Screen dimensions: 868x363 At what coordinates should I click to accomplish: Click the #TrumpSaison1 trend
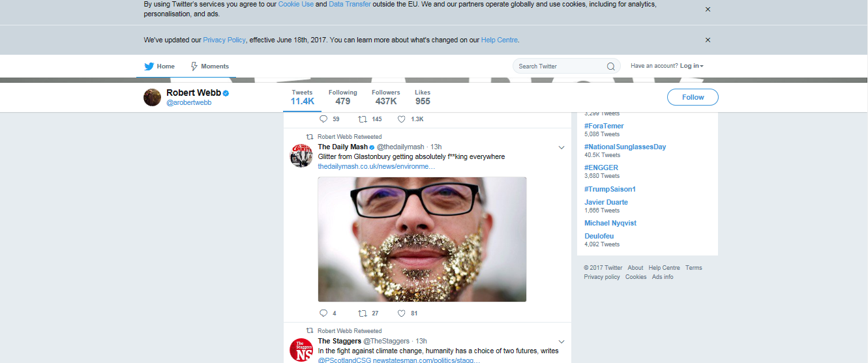coord(610,189)
